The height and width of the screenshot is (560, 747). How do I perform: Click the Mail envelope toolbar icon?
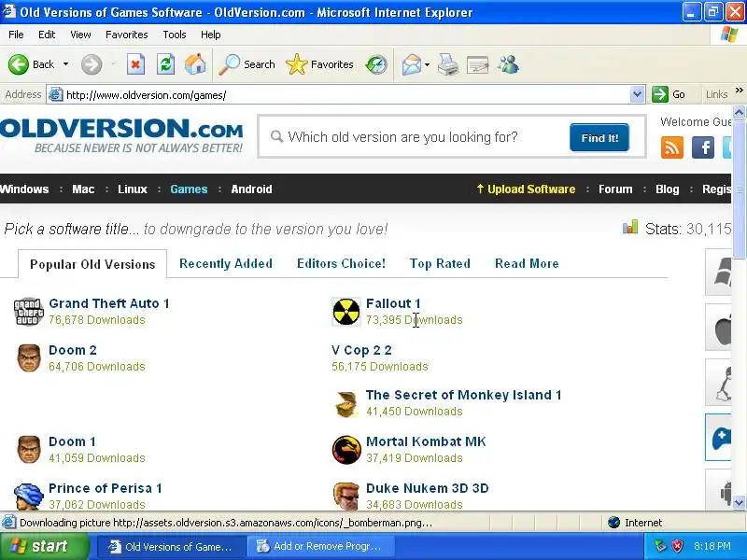click(412, 64)
